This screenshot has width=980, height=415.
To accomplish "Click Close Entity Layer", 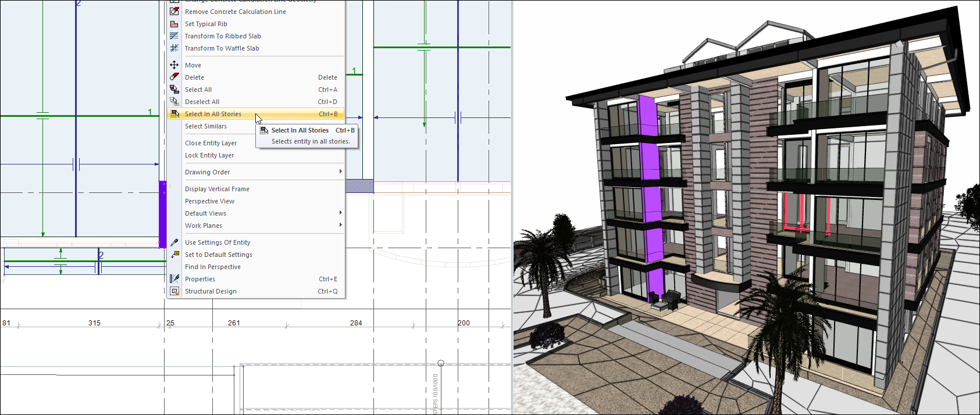I will click(x=211, y=143).
